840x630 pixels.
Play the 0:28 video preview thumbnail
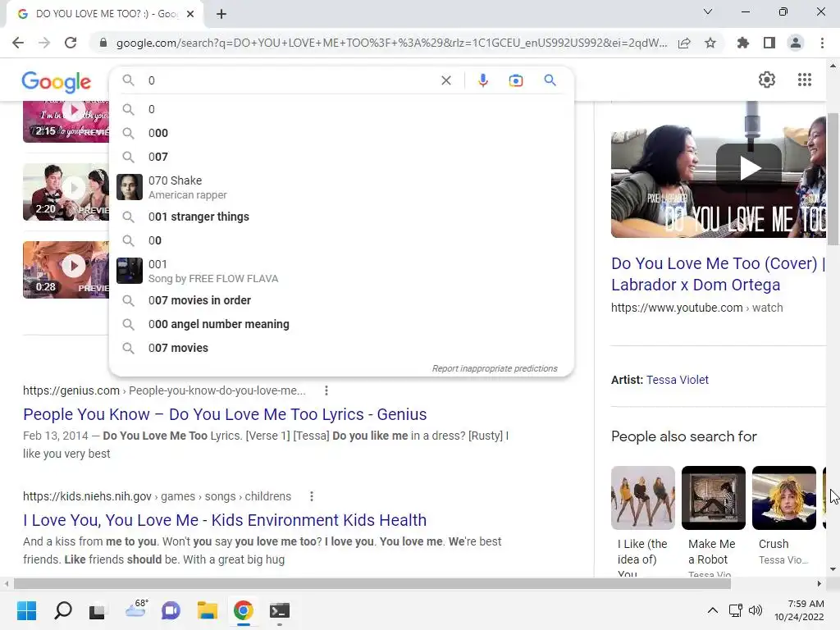(x=66, y=269)
